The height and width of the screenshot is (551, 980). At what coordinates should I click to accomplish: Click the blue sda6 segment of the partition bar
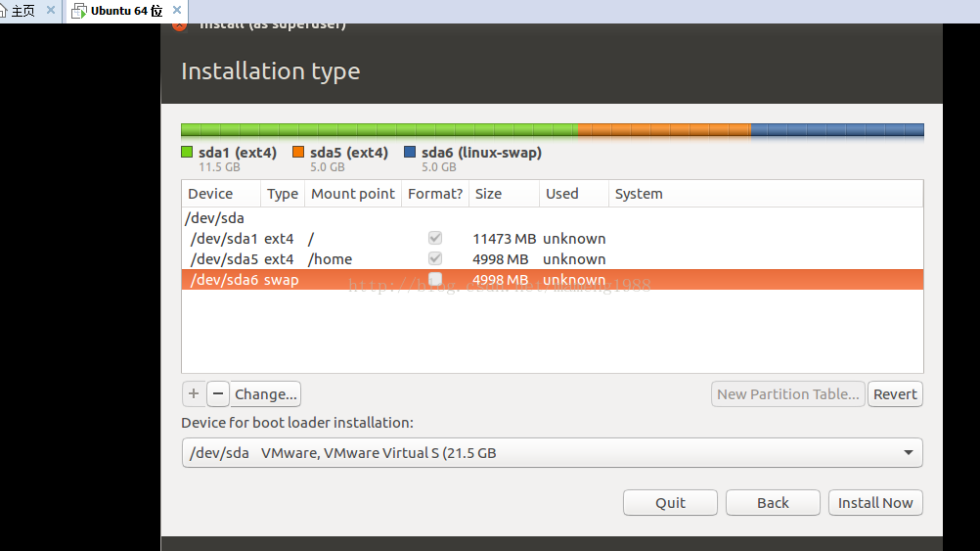click(837, 130)
